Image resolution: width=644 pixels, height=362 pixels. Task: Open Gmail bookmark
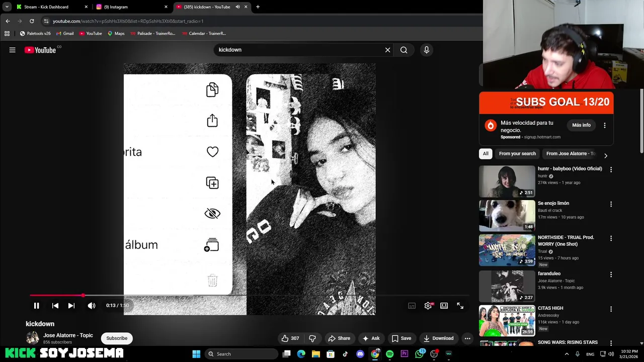coord(64,34)
